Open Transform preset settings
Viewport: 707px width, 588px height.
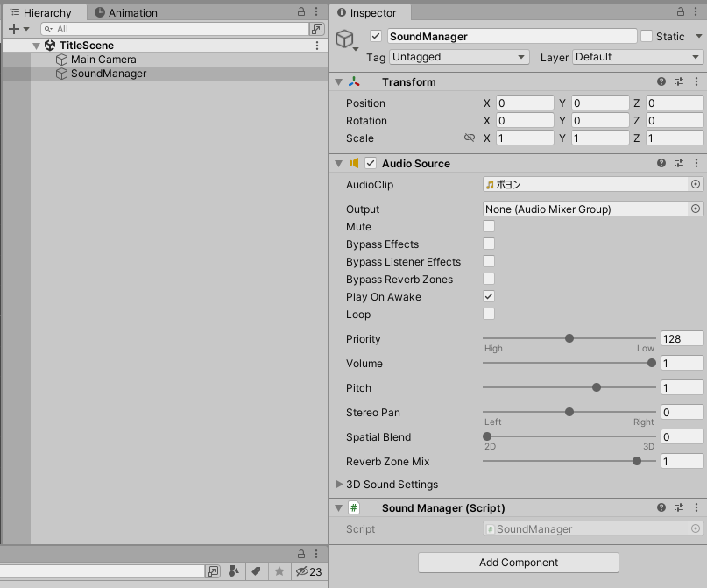click(x=679, y=81)
